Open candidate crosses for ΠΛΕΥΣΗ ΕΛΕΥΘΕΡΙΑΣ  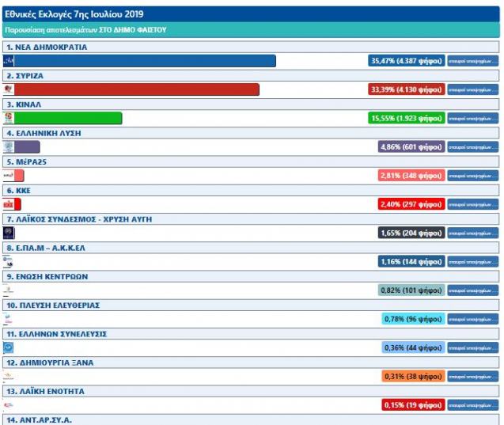pos(473,319)
